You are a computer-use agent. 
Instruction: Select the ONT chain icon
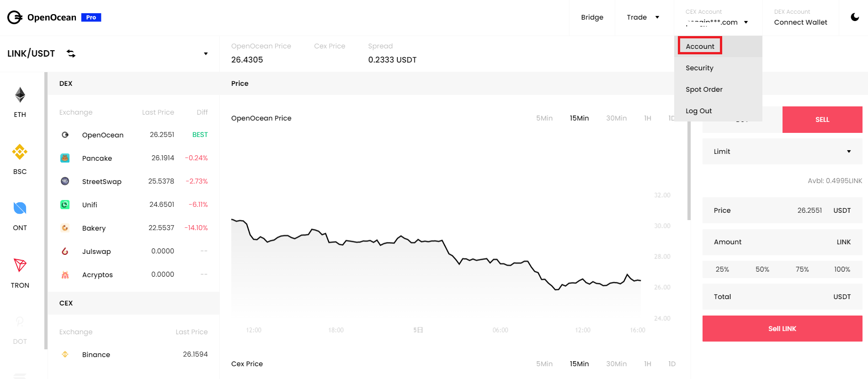20,208
